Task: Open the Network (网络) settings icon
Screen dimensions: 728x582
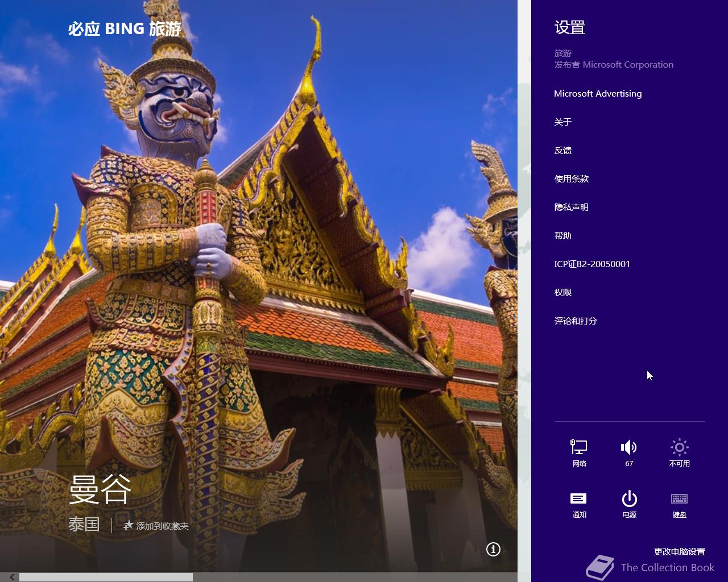Action: [579, 453]
